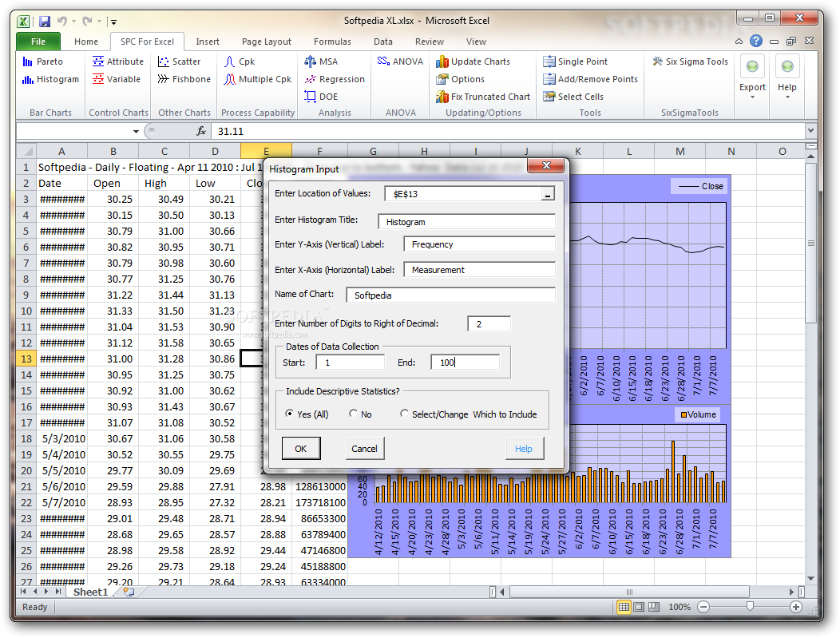840x638 pixels.
Task: Create a Histogram from the ribbon
Action: tap(50, 79)
